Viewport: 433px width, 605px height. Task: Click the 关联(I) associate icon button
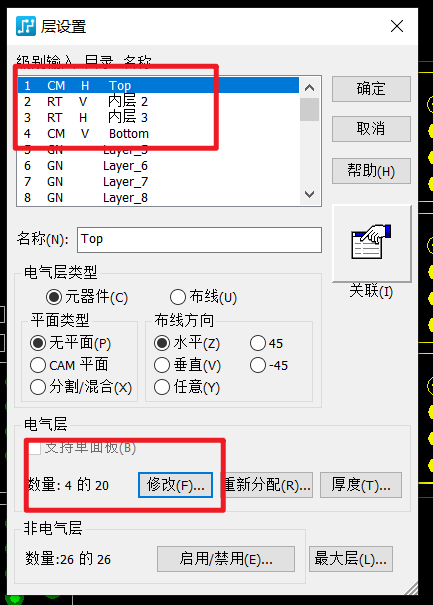tap(371, 243)
